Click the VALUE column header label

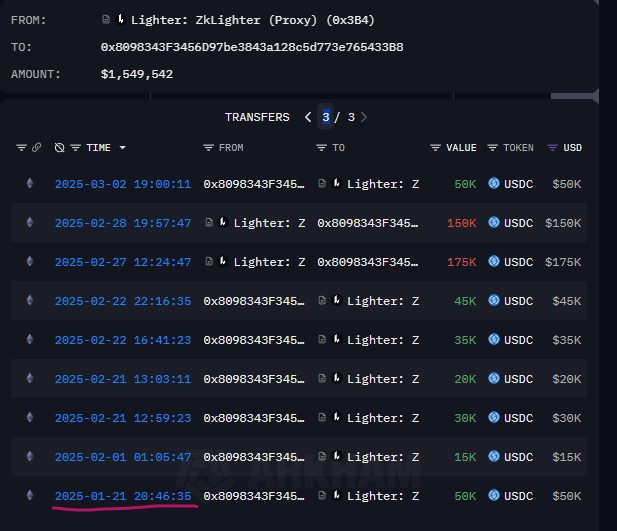pyautogui.click(x=461, y=148)
